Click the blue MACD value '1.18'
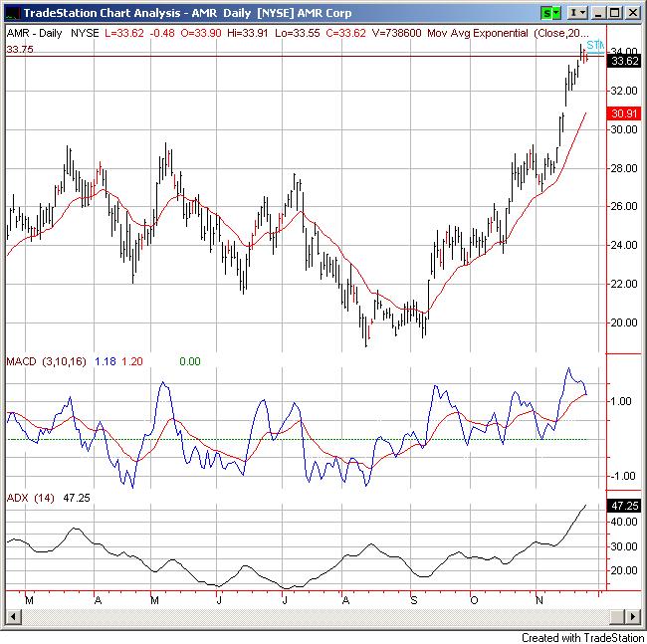This screenshot has height=644, width=647. click(x=106, y=361)
